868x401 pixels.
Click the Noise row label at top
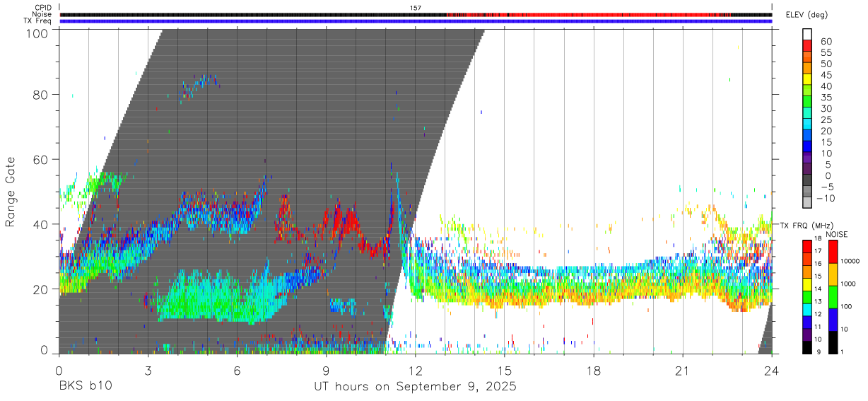point(42,14)
